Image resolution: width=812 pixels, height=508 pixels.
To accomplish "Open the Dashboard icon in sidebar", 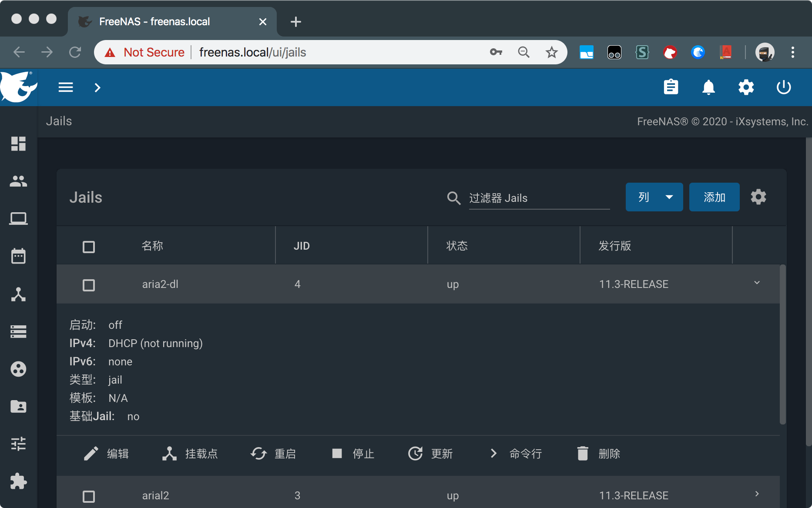I will 18,144.
